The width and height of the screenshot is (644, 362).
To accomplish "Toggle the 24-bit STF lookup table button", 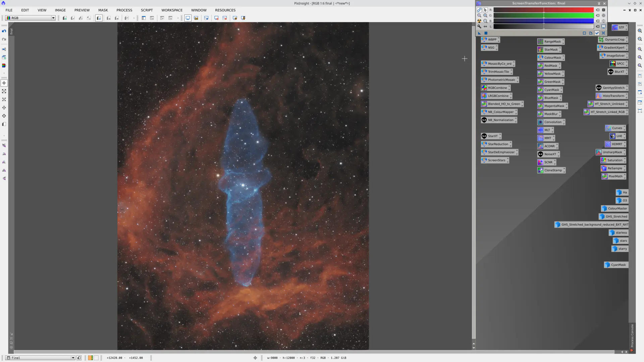I will [x=603, y=26].
